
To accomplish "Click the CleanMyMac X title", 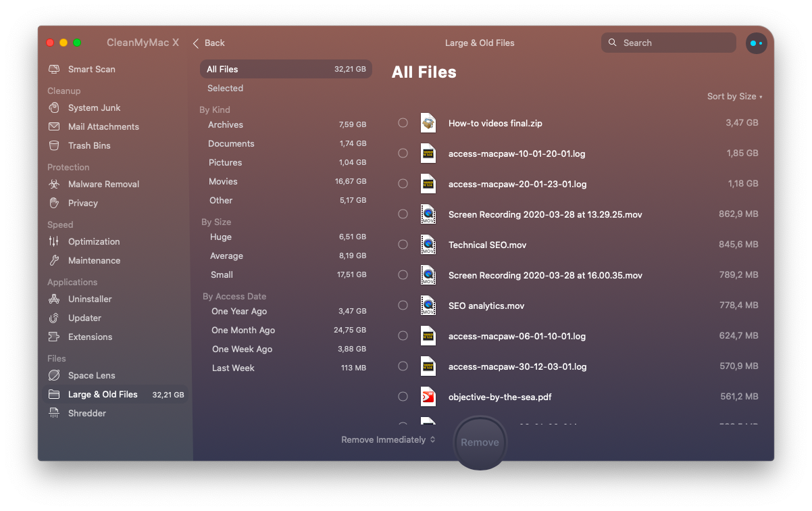I will pos(143,43).
